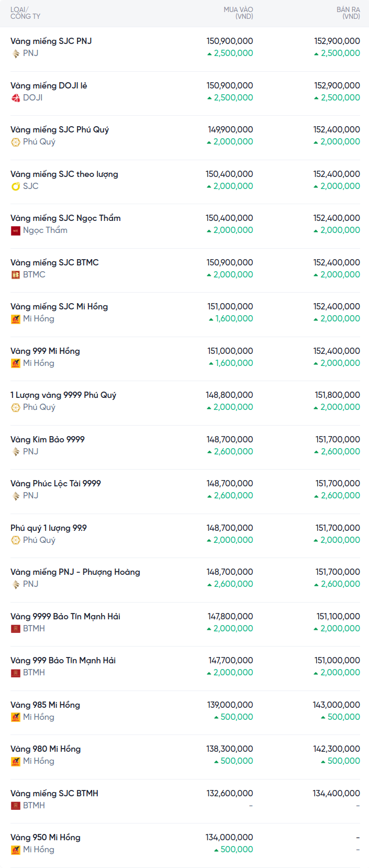
Task: Click Phú Quý logo under Vàng miếng SJC Phú Quý
Action: click(16, 142)
